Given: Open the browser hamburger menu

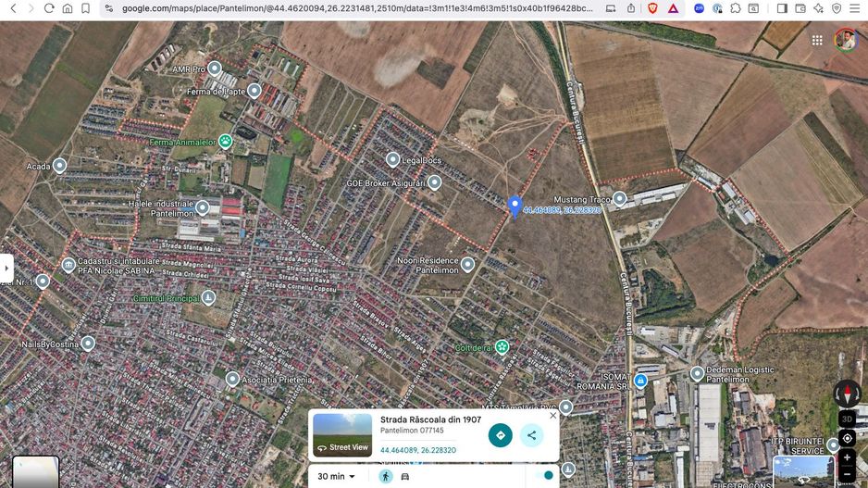Looking at the screenshot, I should pos(855,8).
